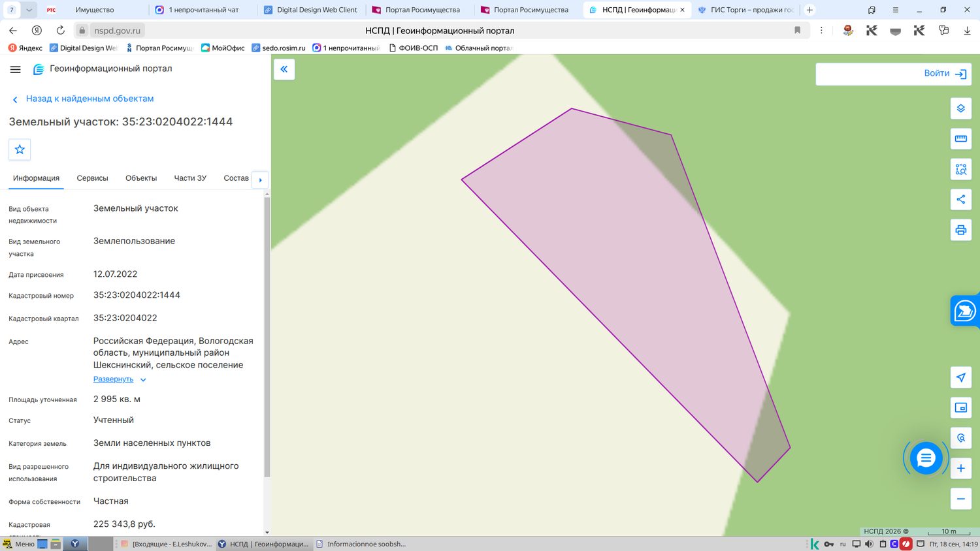
Task: Open the taskbar Меню start button
Action: click(18, 544)
